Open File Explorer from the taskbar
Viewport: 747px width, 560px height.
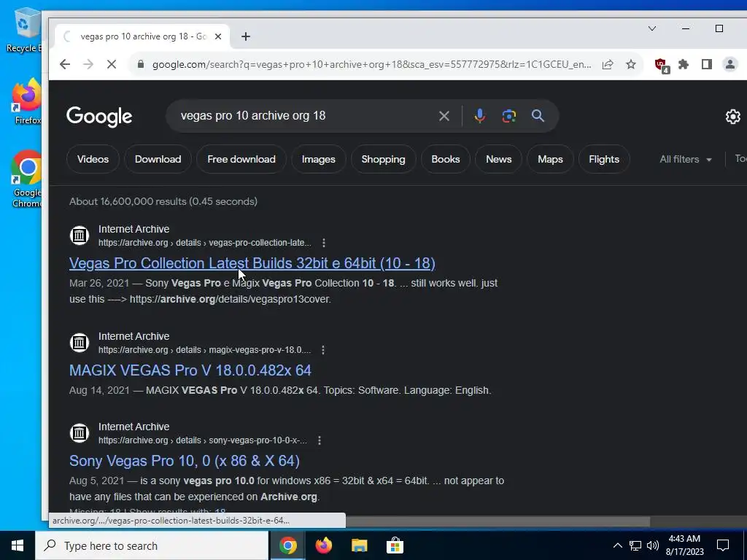click(x=359, y=545)
